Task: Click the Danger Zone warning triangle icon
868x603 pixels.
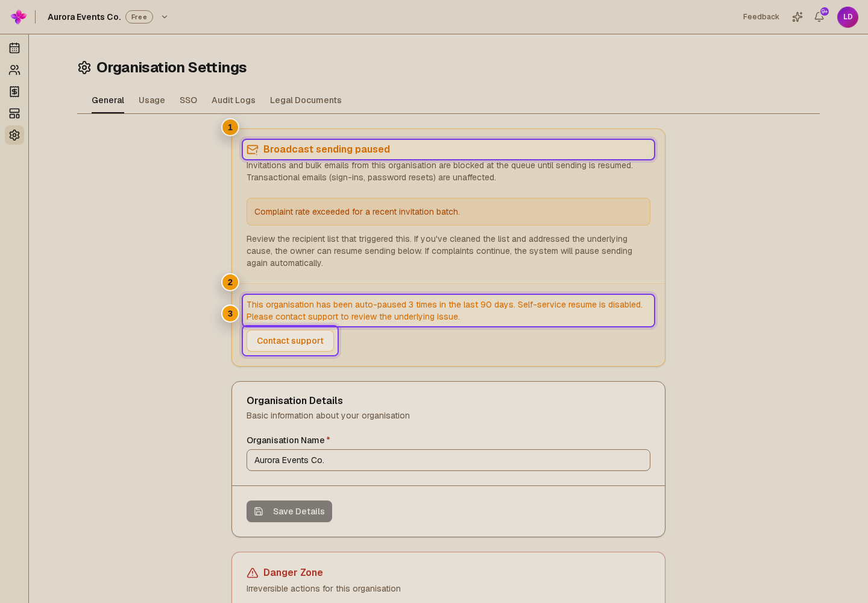Action: (x=253, y=573)
